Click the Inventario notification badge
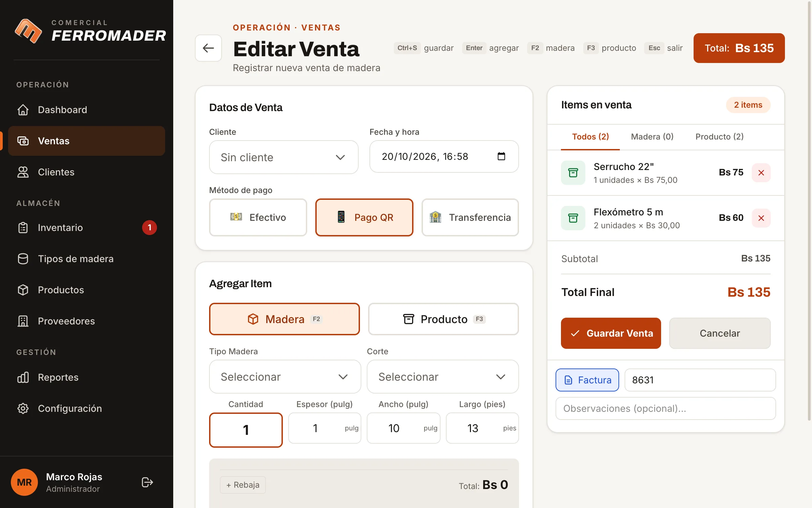 150,228
